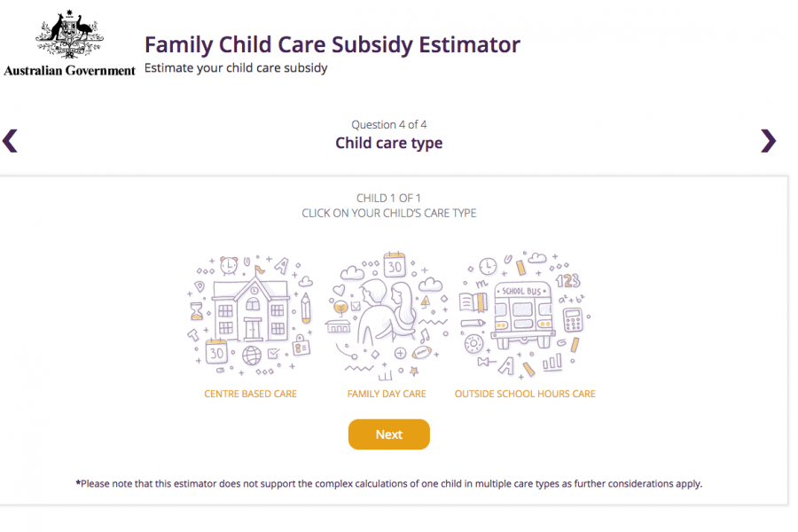The width and height of the screenshot is (798, 532).
Task: Go back with the left chevron arrow
Action: click(x=11, y=140)
